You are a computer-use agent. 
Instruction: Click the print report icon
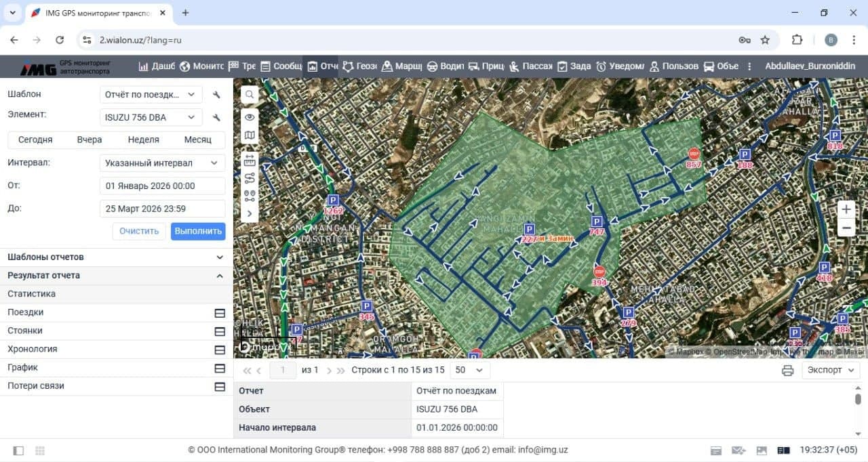tap(787, 371)
